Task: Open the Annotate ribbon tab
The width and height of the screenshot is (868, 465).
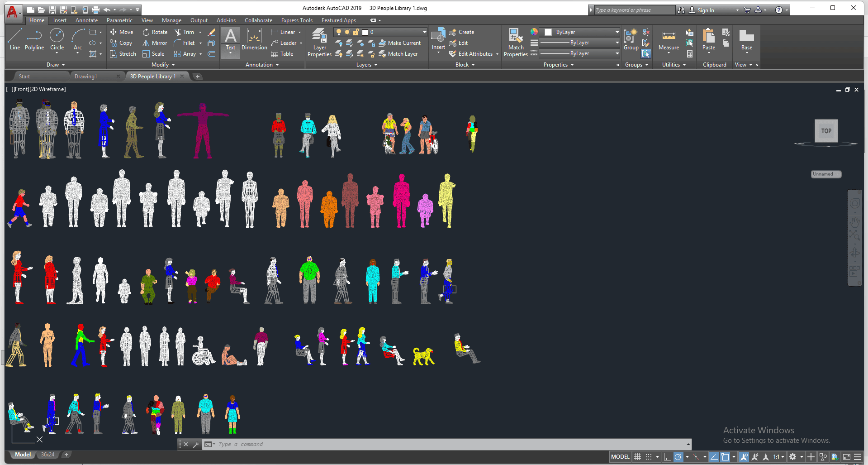Action: [x=86, y=20]
